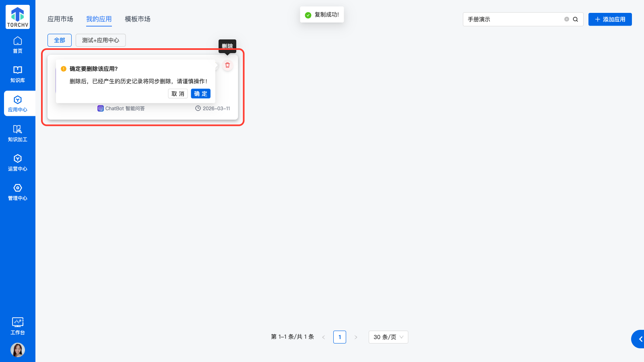Open the 管理中心 management center
The height and width of the screenshot is (362, 644).
click(x=18, y=192)
